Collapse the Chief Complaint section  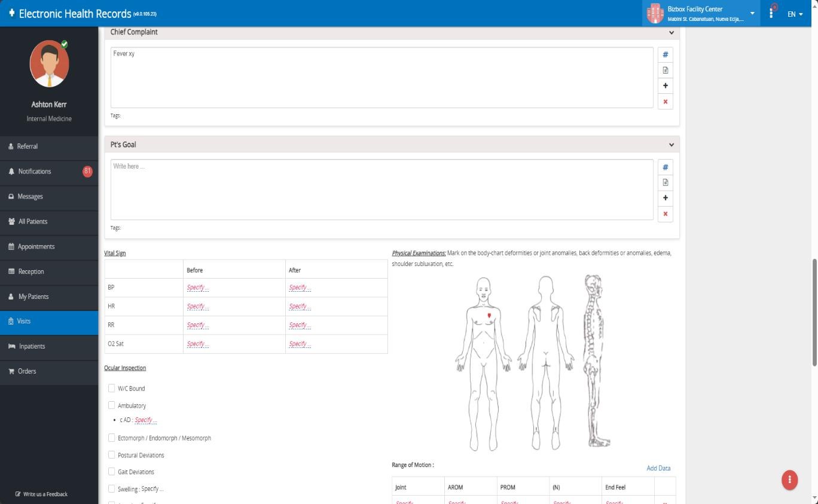click(671, 32)
